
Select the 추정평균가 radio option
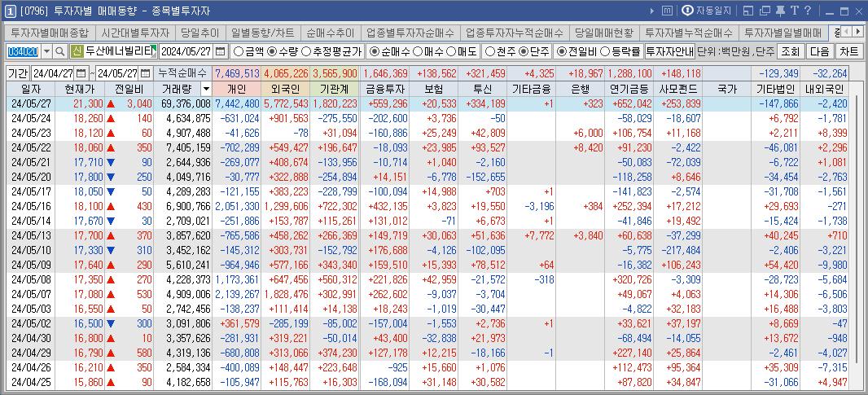[x=306, y=52]
